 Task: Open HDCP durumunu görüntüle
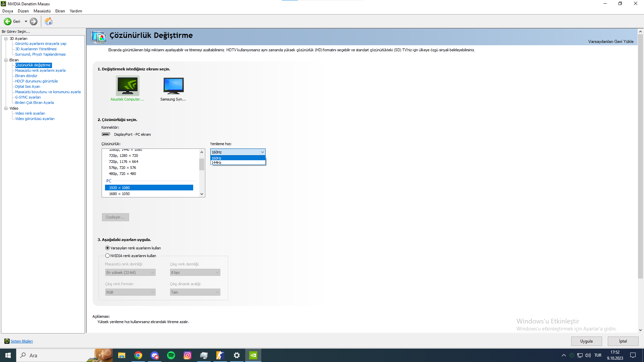pyautogui.click(x=36, y=81)
